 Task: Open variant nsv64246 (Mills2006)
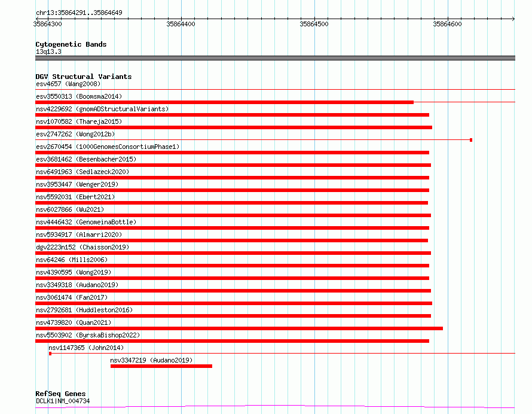[72, 260]
